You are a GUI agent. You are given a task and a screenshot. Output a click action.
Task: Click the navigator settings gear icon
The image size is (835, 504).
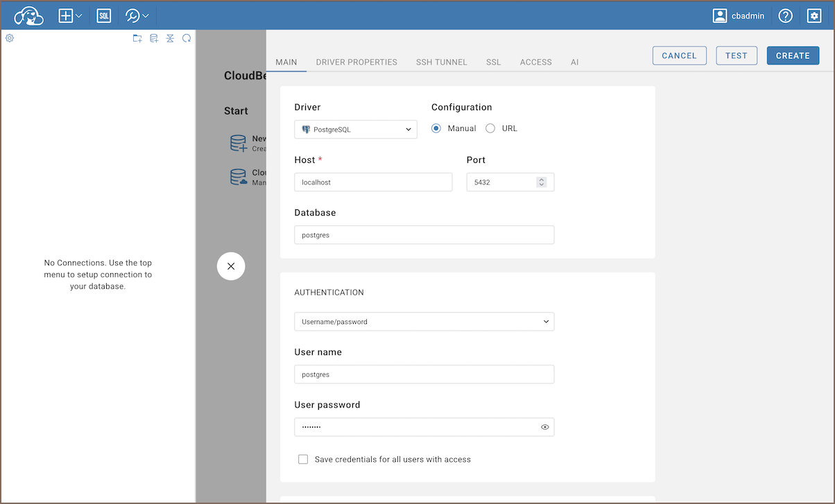[10, 38]
